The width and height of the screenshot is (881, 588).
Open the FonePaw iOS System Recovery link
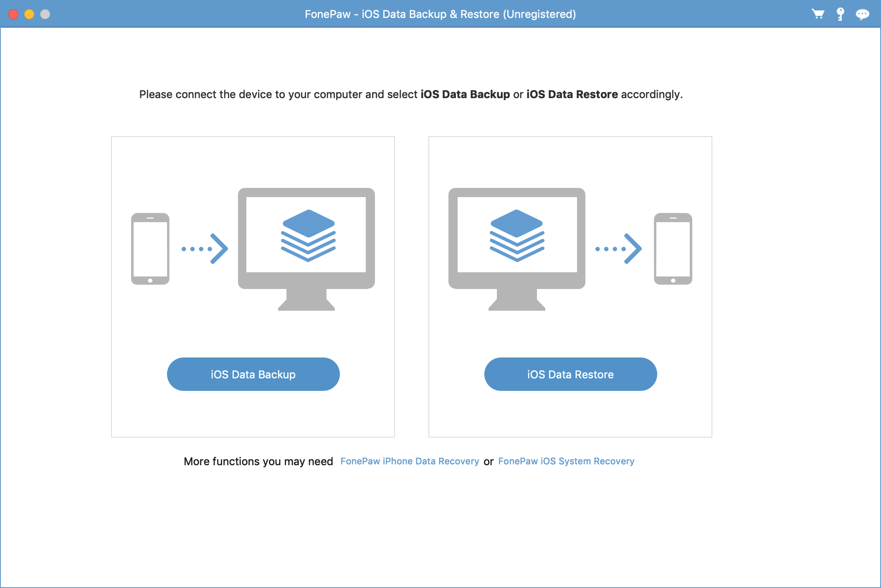point(566,461)
